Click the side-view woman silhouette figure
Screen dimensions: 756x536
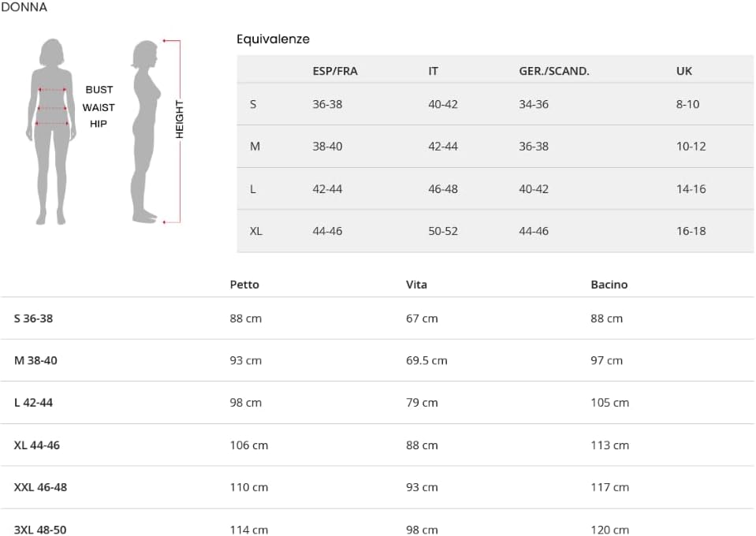[x=144, y=130]
